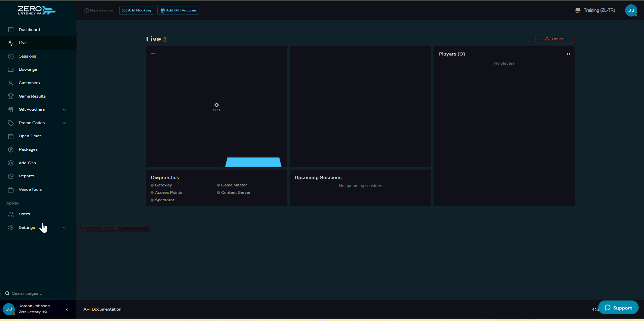Open the Gift Vouchers gift icon
The image size is (644, 321).
pyautogui.click(x=11, y=110)
